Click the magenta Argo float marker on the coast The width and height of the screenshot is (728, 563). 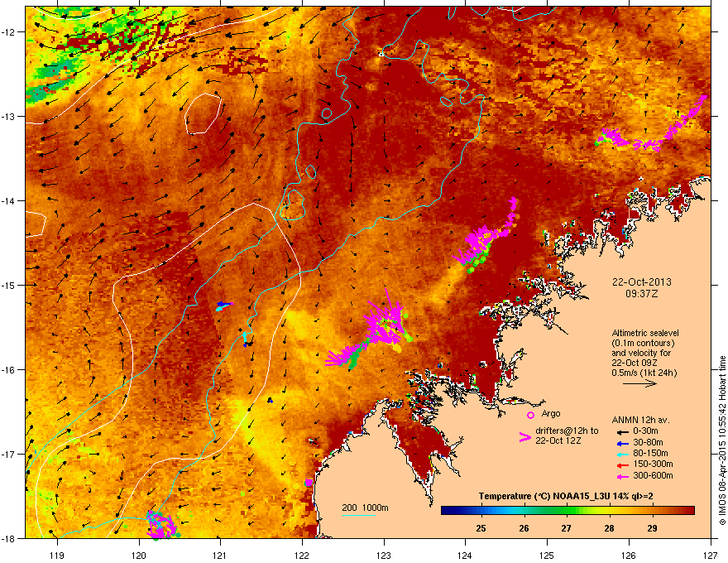[x=309, y=483]
